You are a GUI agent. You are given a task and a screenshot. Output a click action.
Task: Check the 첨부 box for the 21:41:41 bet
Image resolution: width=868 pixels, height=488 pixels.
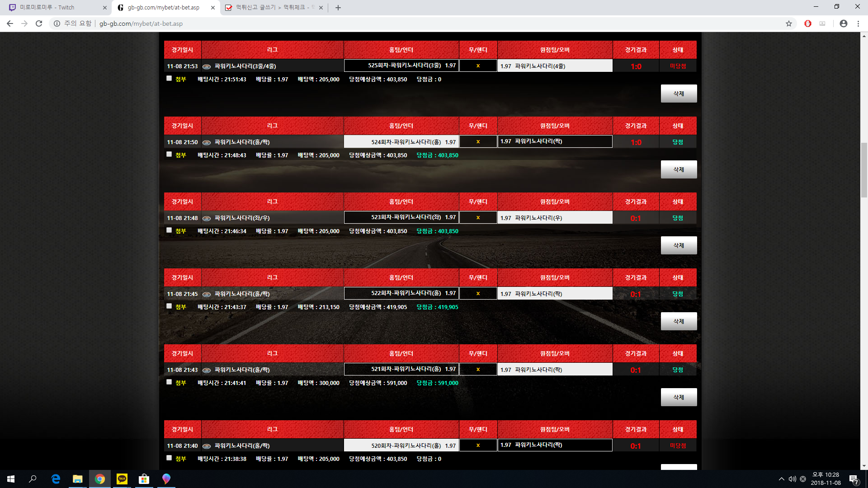coord(169,382)
